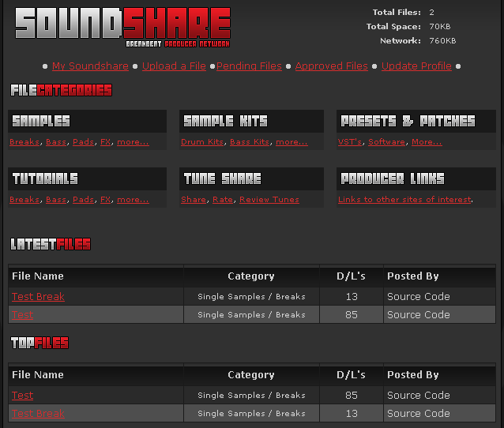Open Breaks under the Samples category
The height and width of the screenshot is (428, 504).
click(24, 142)
